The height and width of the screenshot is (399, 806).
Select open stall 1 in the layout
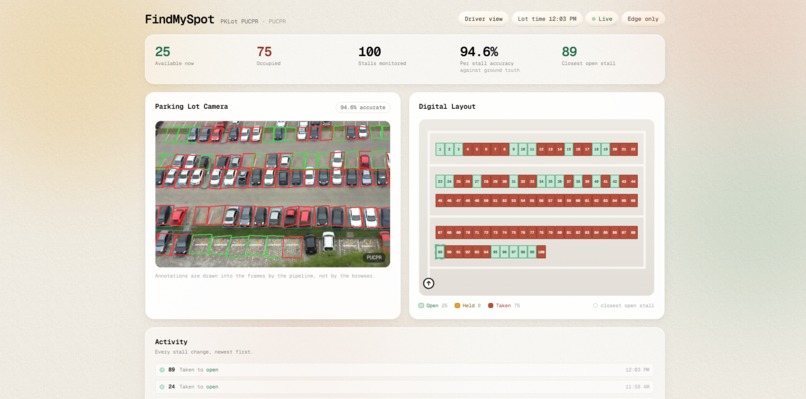440,149
